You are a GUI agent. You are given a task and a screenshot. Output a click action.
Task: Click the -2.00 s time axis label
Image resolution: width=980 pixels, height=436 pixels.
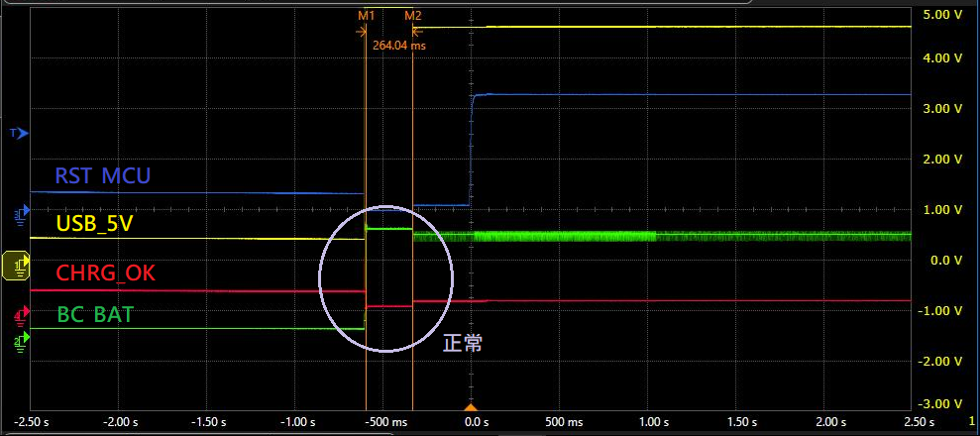(119, 422)
